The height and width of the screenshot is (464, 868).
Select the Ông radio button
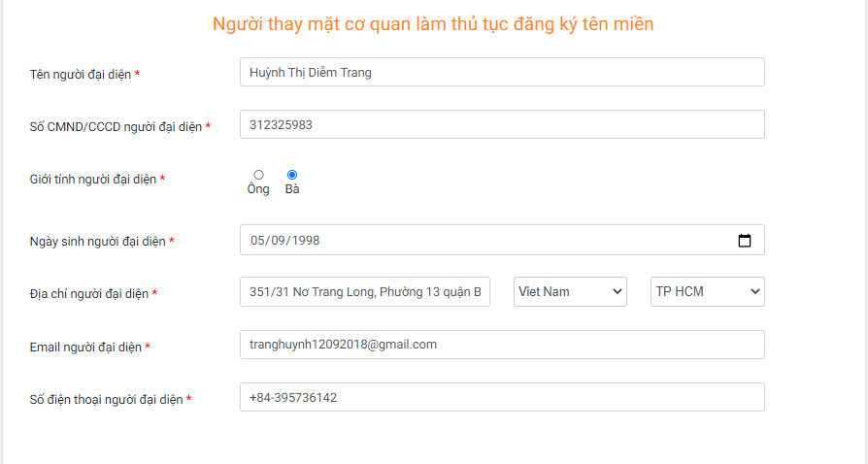click(x=258, y=175)
